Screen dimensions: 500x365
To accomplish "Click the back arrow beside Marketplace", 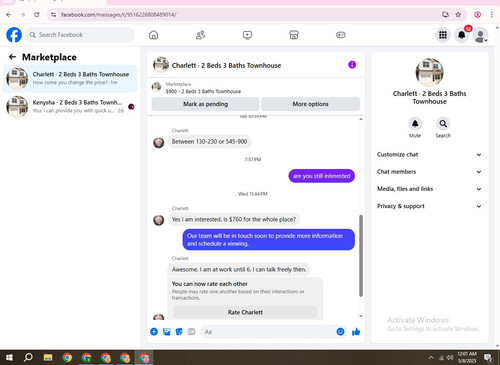I will tap(12, 57).
